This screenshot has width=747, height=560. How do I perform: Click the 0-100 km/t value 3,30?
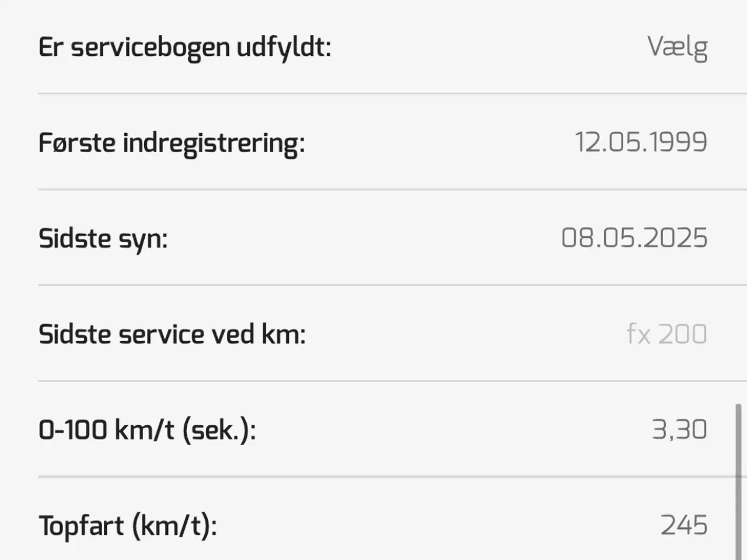click(679, 429)
